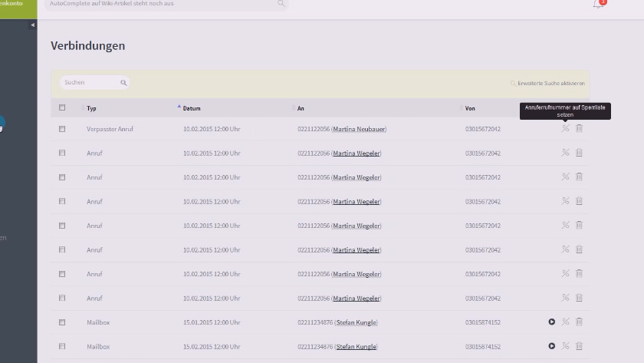Open Stefan Kungle link in the 15.02.2015 row

356,347
